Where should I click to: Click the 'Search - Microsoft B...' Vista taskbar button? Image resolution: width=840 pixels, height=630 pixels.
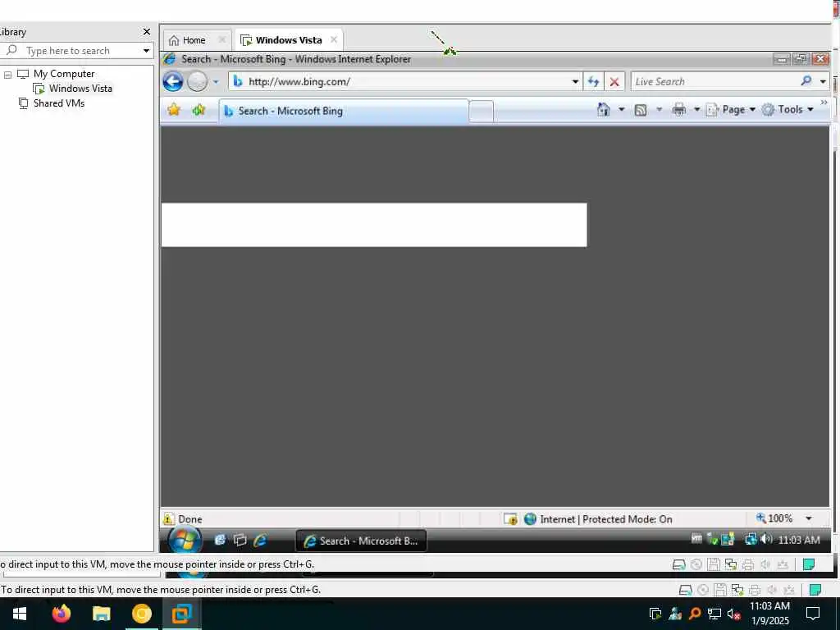361,541
